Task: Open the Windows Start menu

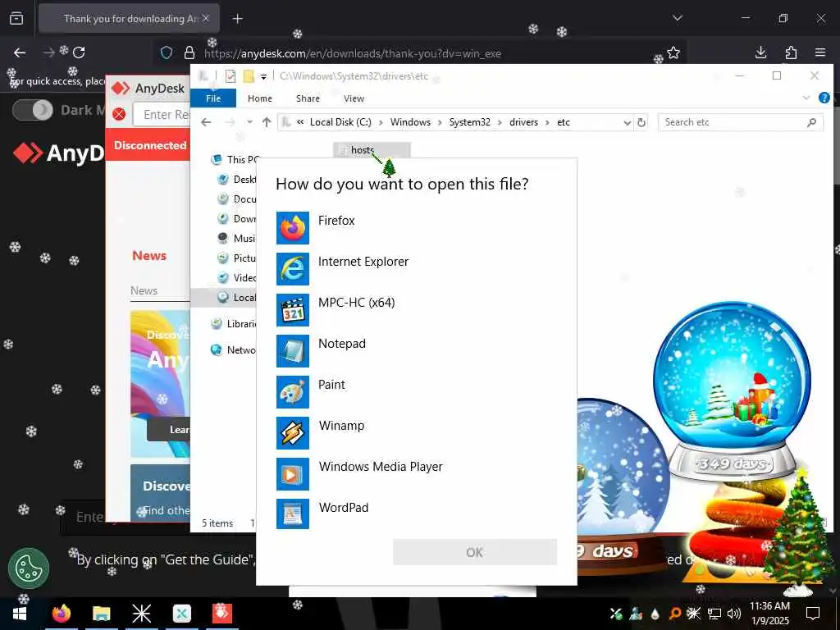Action: 20,614
